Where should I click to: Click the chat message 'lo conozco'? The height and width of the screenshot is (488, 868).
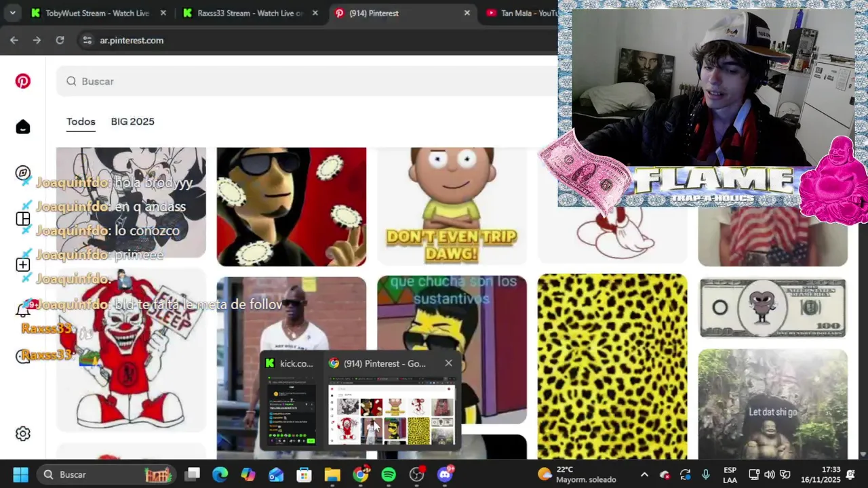tap(147, 230)
